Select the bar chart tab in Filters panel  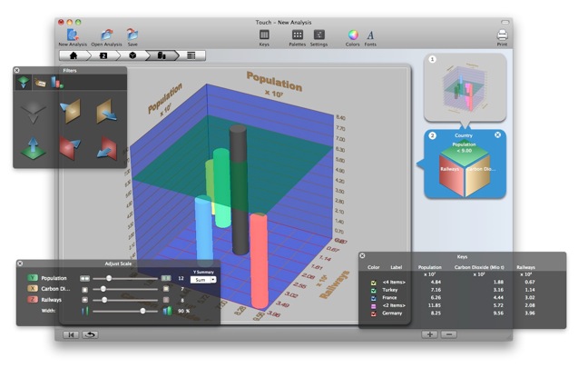[x=57, y=83]
